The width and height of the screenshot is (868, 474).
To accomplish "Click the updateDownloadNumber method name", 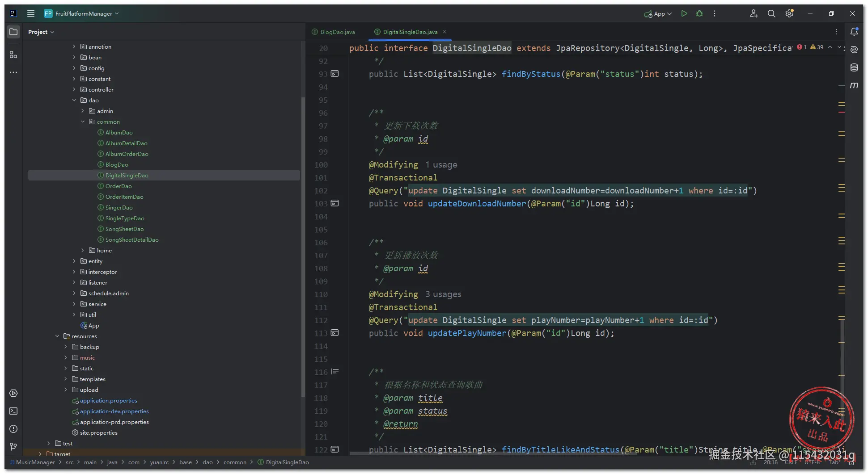I will tap(477, 203).
